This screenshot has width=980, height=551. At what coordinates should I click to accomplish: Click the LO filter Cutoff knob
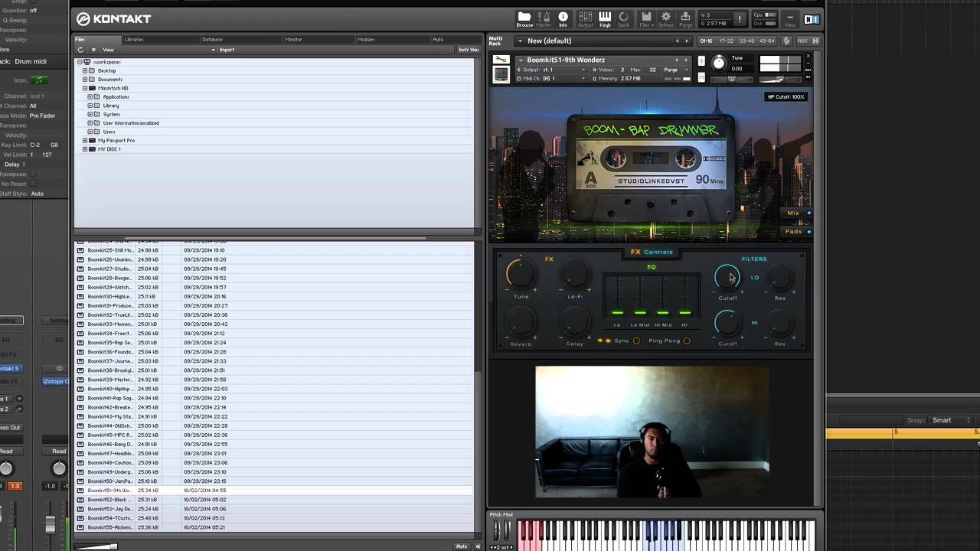[x=727, y=277]
